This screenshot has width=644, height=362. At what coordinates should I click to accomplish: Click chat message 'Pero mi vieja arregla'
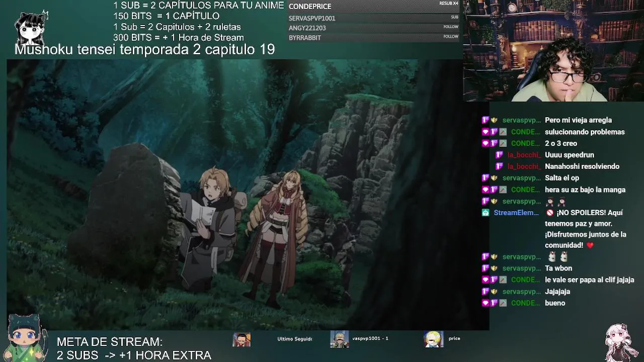pos(578,120)
